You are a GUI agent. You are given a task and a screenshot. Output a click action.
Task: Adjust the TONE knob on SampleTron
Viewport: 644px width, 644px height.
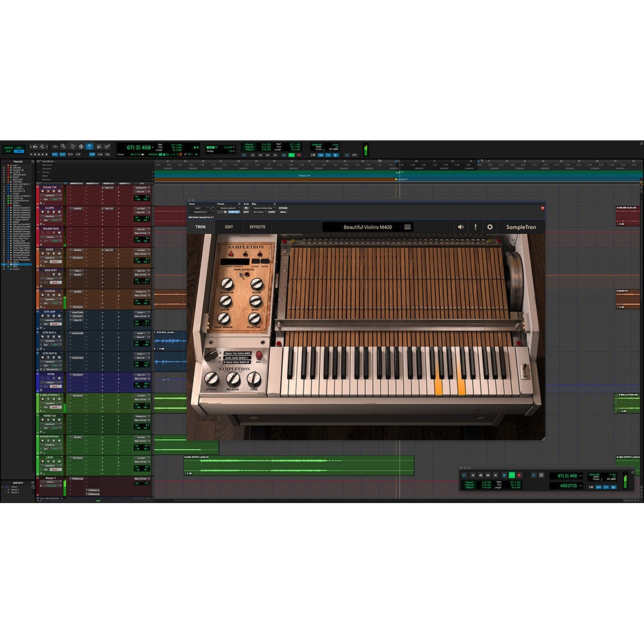coord(253,379)
